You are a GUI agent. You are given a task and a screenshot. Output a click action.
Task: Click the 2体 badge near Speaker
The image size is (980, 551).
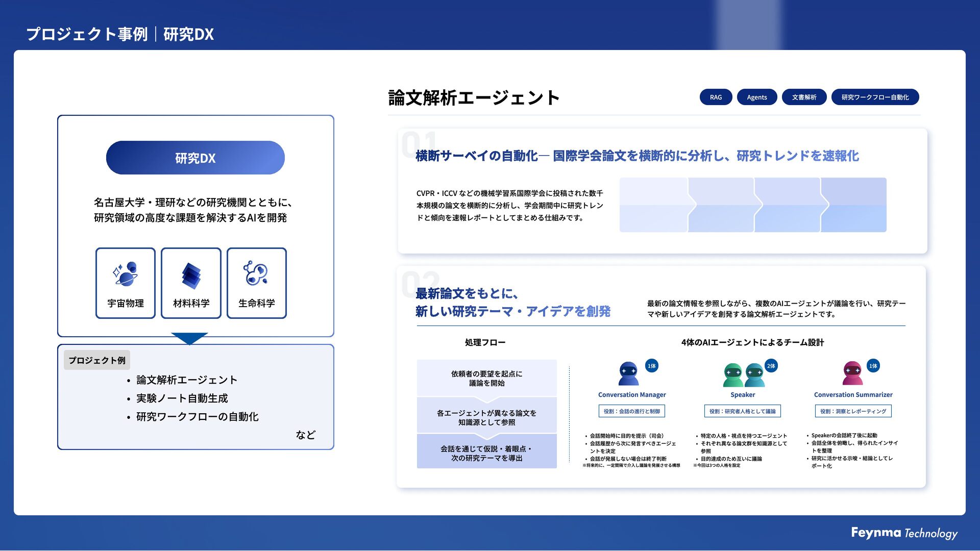point(771,366)
